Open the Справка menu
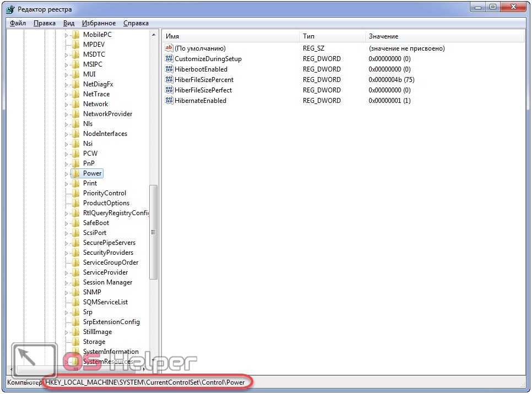Viewport: 532px width, 394px height. pos(135,23)
